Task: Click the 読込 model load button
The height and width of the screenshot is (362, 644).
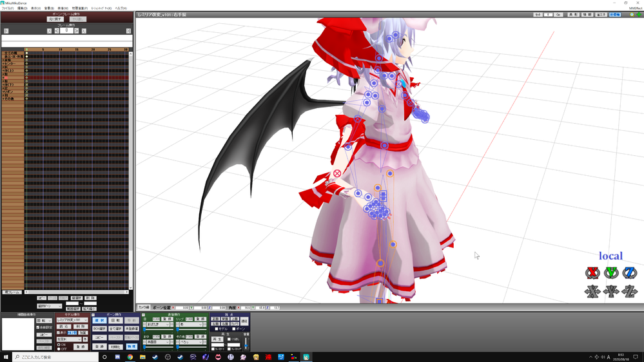Action: point(64,327)
